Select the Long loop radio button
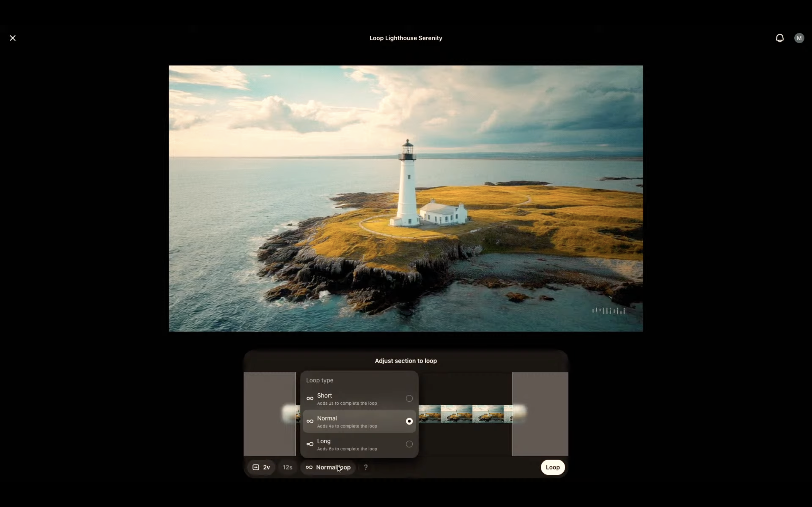 (409, 444)
